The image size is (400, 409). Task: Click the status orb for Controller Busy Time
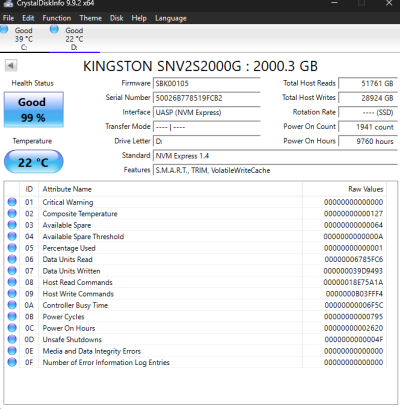(12, 305)
